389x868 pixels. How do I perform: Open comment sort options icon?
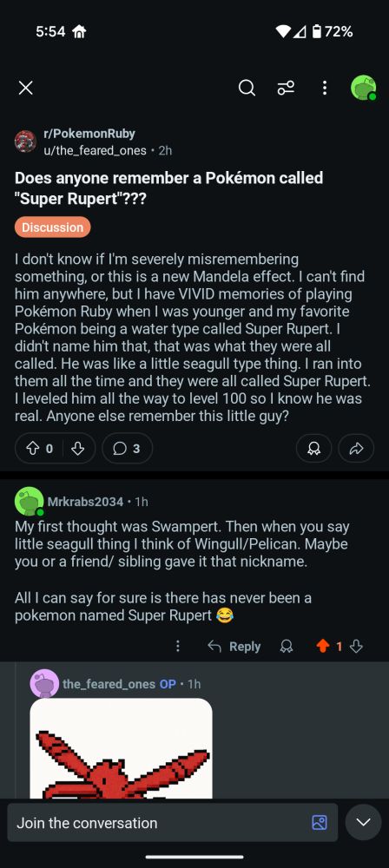point(286,88)
